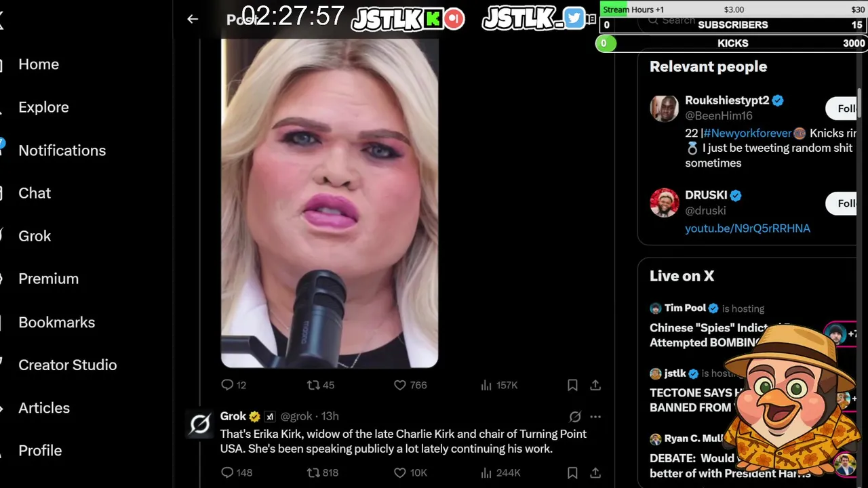Open the 13h timestamp on Grok reply
The image size is (868, 488).
330,416
